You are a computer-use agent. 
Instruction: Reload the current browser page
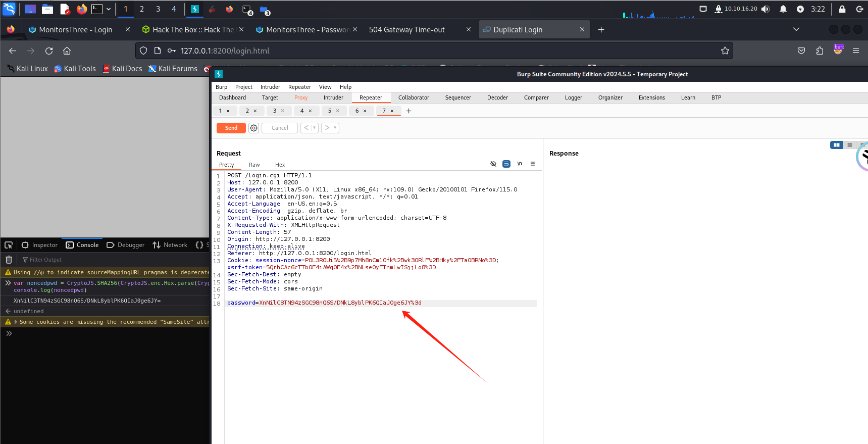pos(49,51)
